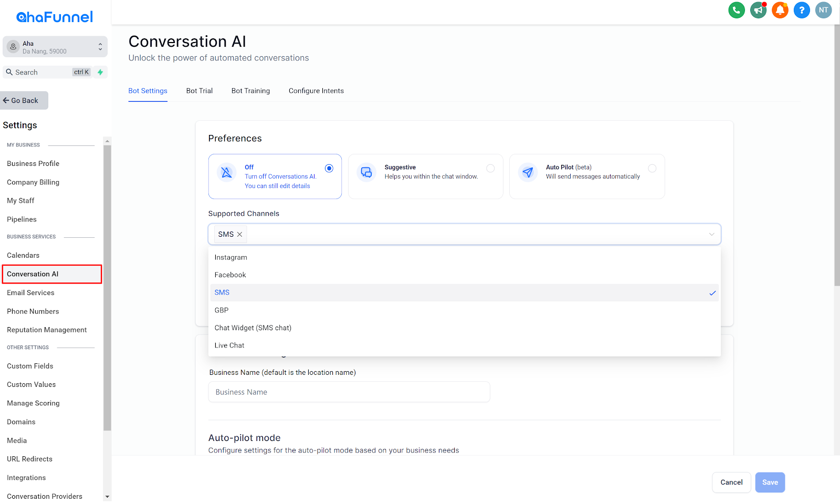Open the megaphone announcements icon
840x504 pixels.
click(758, 10)
